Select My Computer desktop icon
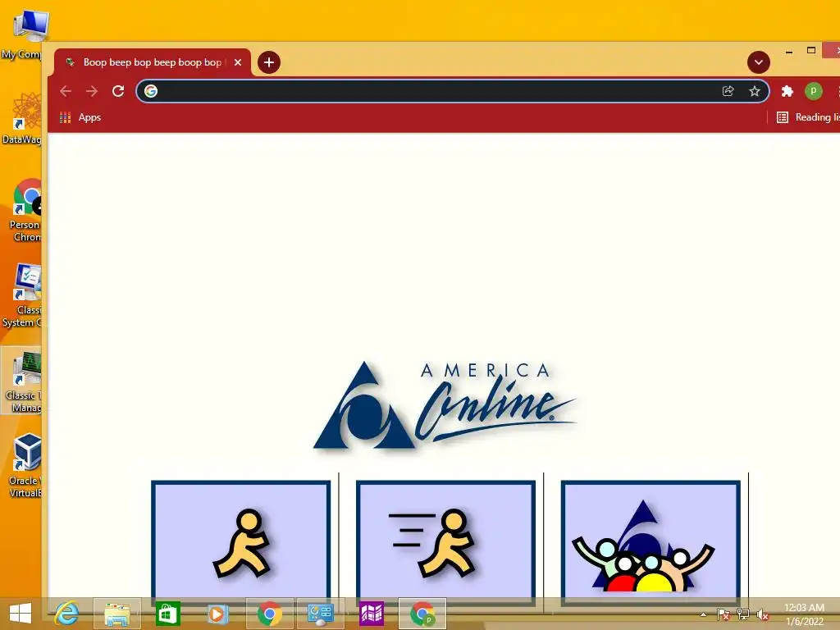 pos(24,33)
